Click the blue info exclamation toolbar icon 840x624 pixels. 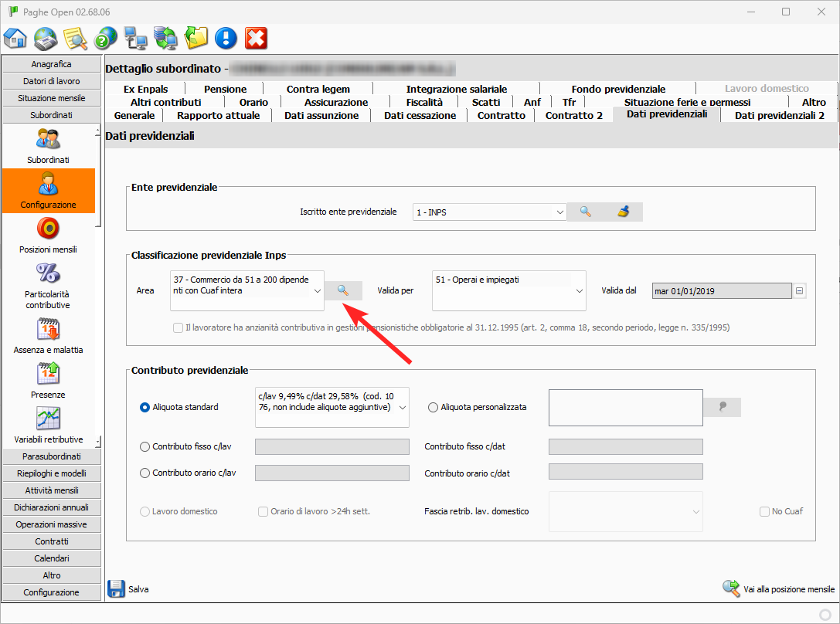pyautogui.click(x=226, y=38)
